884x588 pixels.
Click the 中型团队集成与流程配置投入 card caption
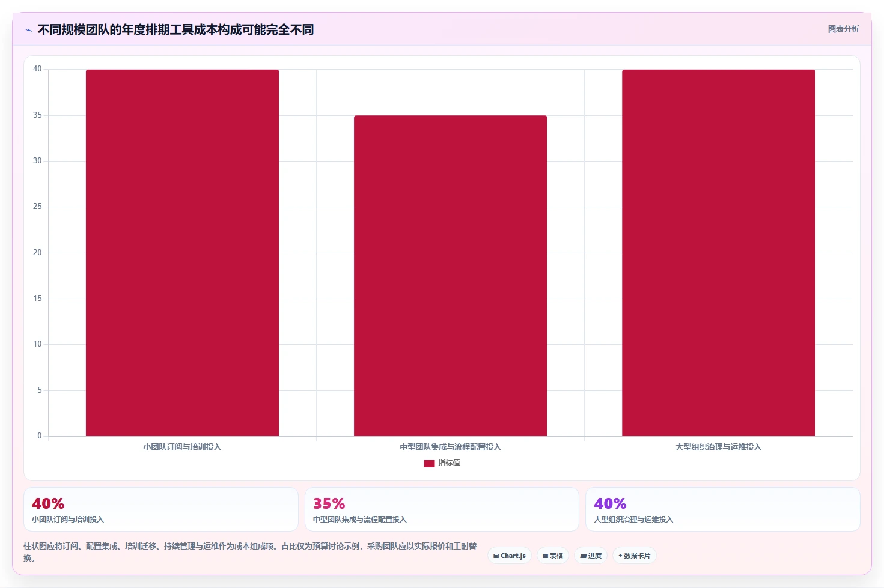point(360,520)
